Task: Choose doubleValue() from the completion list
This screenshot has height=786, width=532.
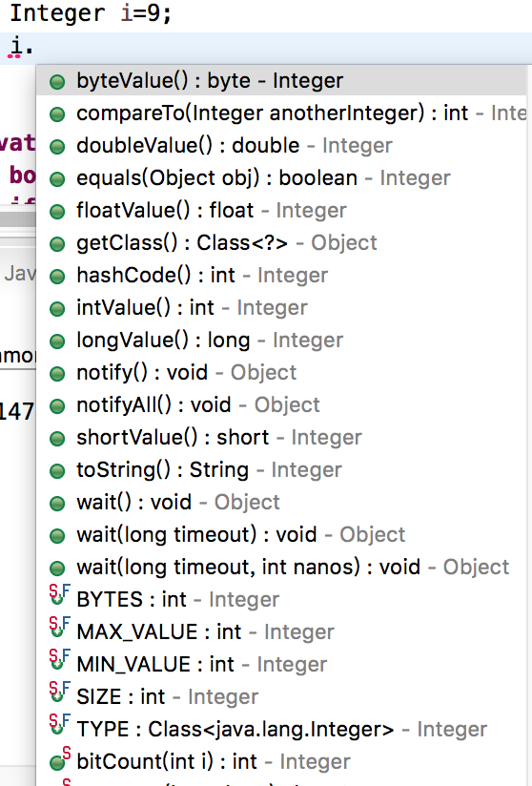Action: pyautogui.click(x=281, y=145)
